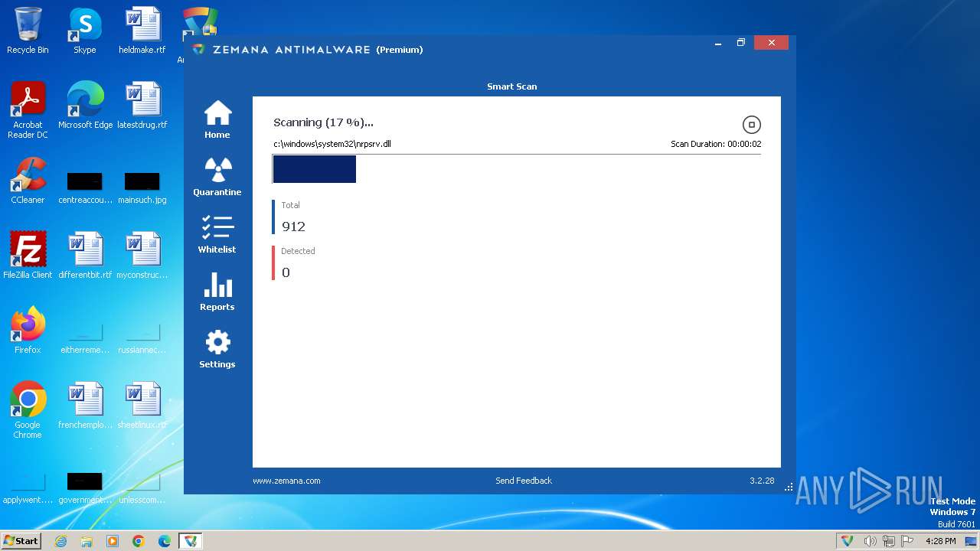980x551 pixels.
Task: Click the Total count value 912
Action: pyautogui.click(x=294, y=227)
